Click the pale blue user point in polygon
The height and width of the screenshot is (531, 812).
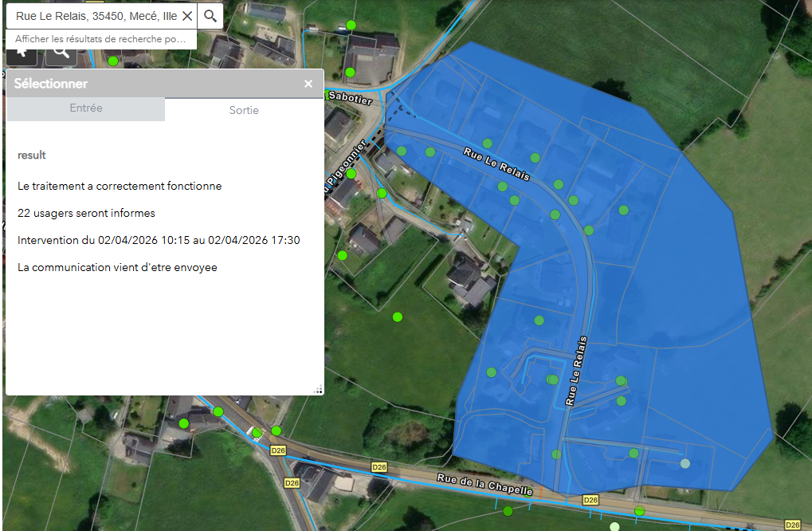[x=685, y=463]
